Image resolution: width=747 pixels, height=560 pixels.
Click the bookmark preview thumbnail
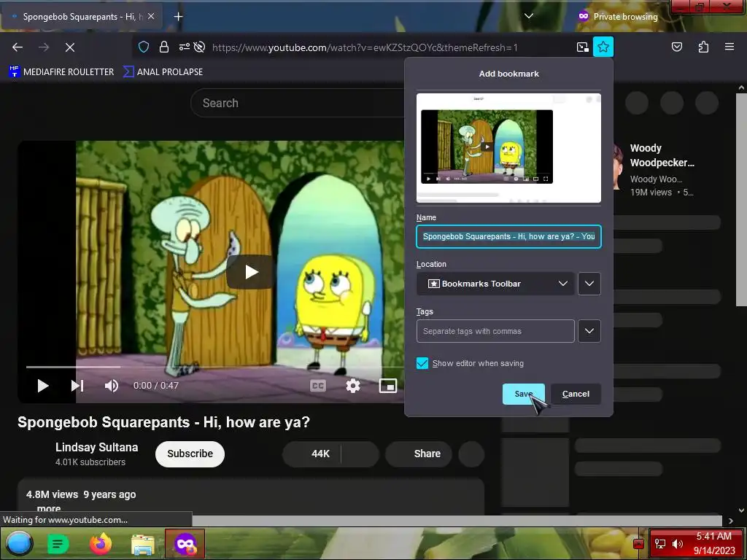(x=508, y=148)
